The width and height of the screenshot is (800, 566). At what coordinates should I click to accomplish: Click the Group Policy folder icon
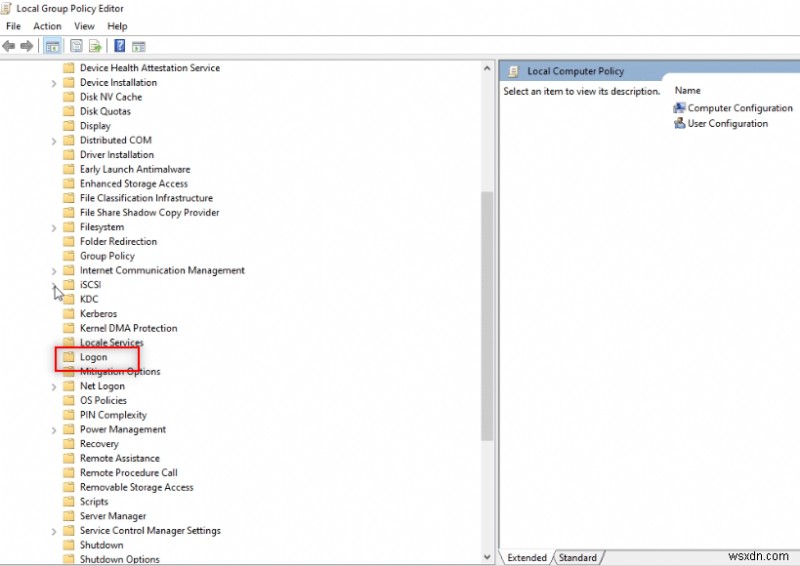click(68, 256)
